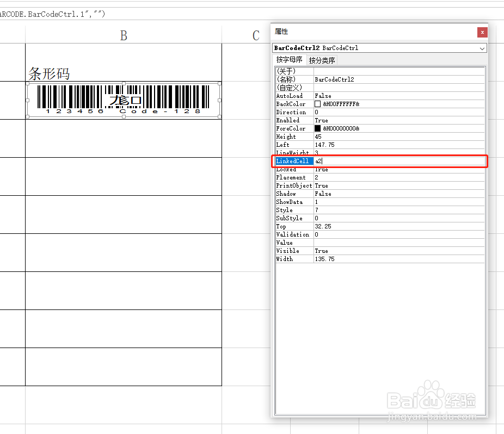504x434 pixels.
Task: Select the barcode control in the sheet
Action: click(x=124, y=100)
